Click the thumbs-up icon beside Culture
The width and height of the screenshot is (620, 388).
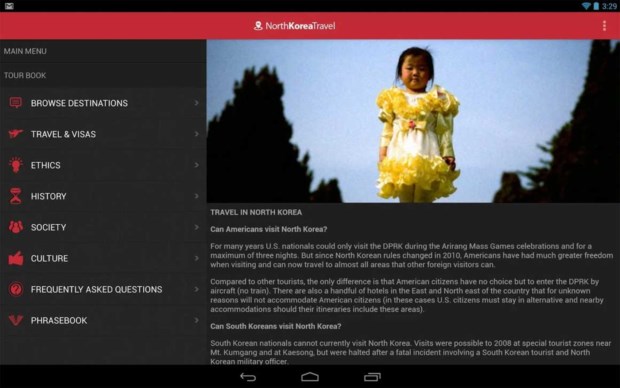tap(16, 258)
